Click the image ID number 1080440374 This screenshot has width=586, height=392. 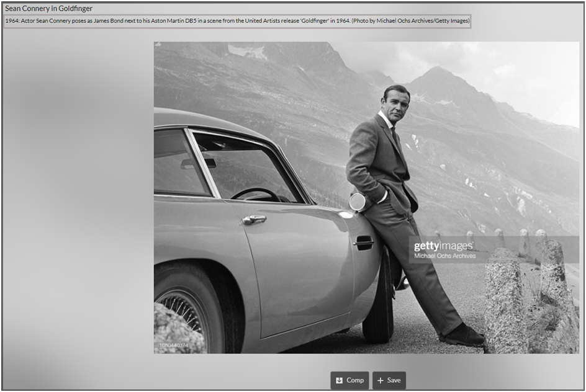click(174, 345)
